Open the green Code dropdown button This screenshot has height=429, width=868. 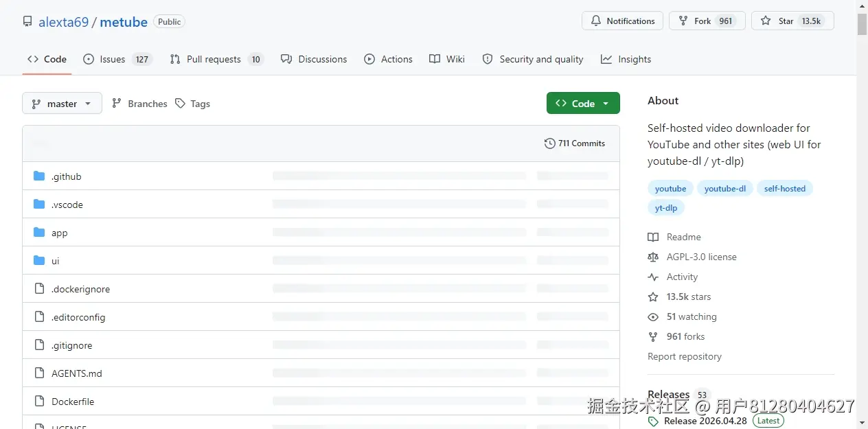click(583, 103)
